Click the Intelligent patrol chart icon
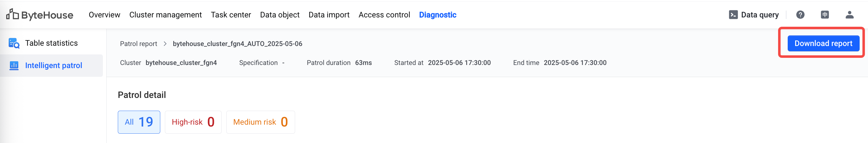The width and height of the screenshot is (868, 143). [x=14, y=65]
